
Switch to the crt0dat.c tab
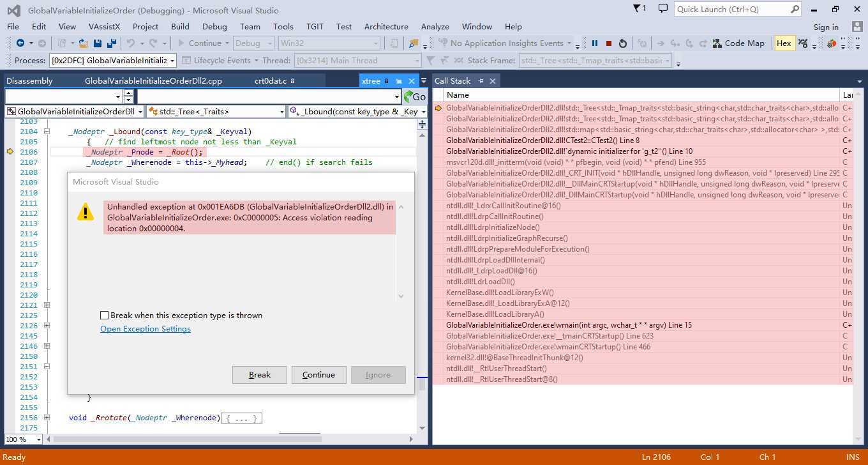point(271,81)
